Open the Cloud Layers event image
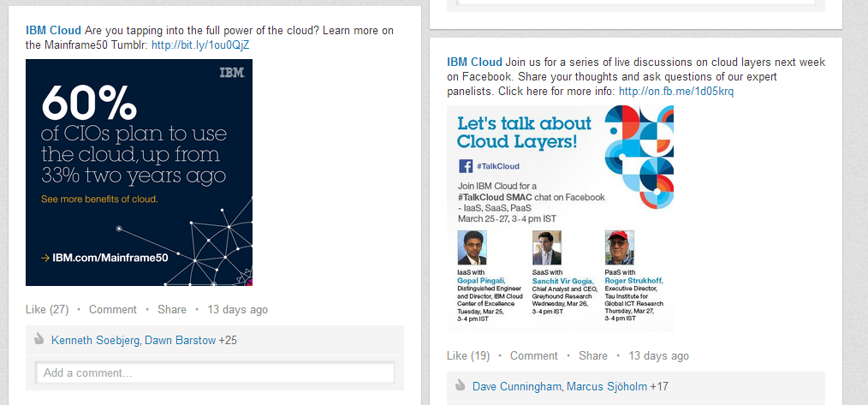 [x=560, y=218]
